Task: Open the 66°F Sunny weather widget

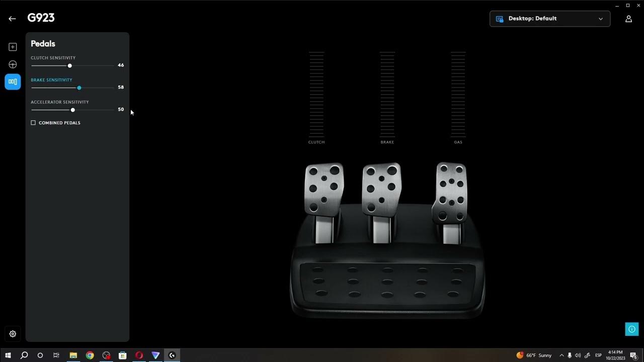Action: [534, 355]
